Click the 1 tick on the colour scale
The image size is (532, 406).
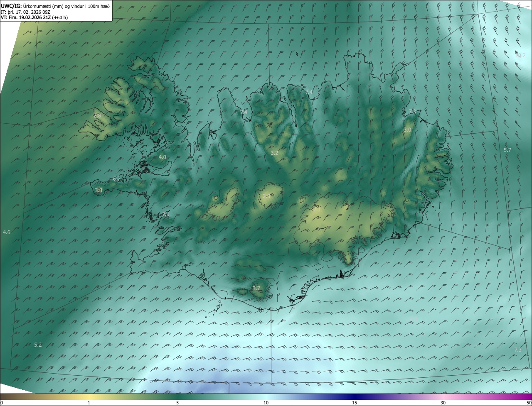[89, 403]
